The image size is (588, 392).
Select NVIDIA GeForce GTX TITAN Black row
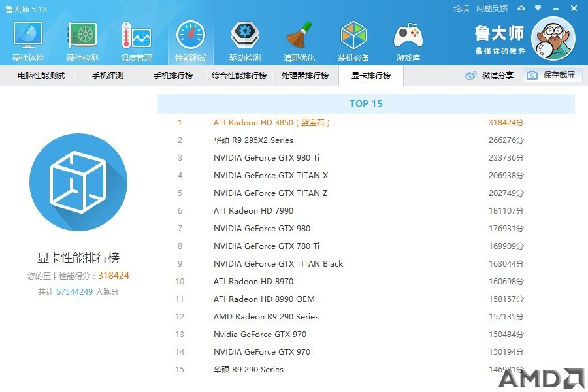[x=366, y=264]
